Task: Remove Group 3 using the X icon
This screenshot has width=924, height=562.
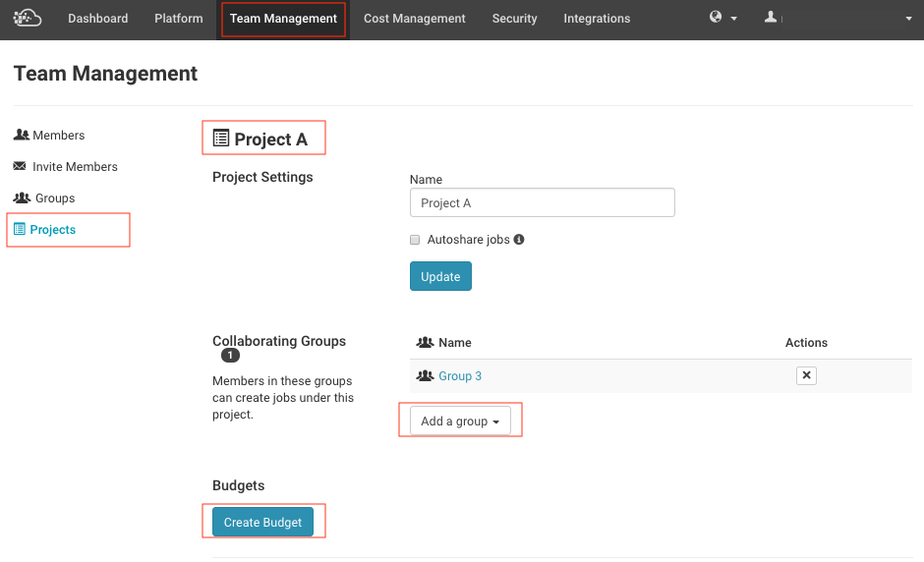Action: [806, 375]
